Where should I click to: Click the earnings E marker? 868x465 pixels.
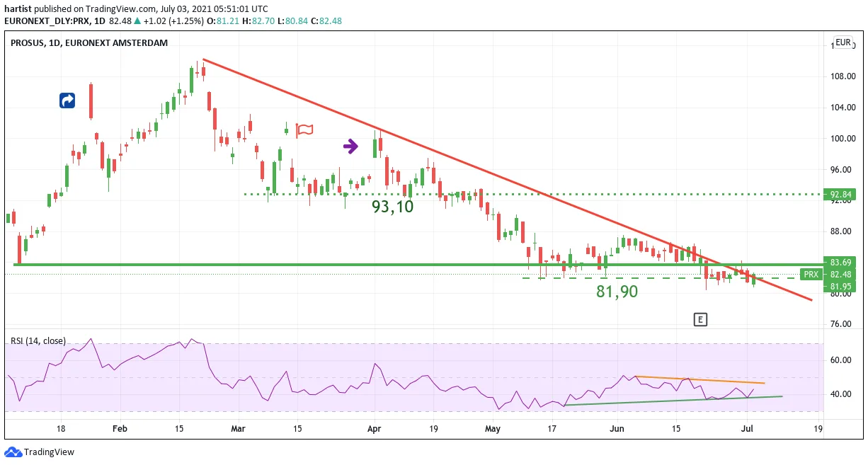pyautogui.click(x=700, y=320)
